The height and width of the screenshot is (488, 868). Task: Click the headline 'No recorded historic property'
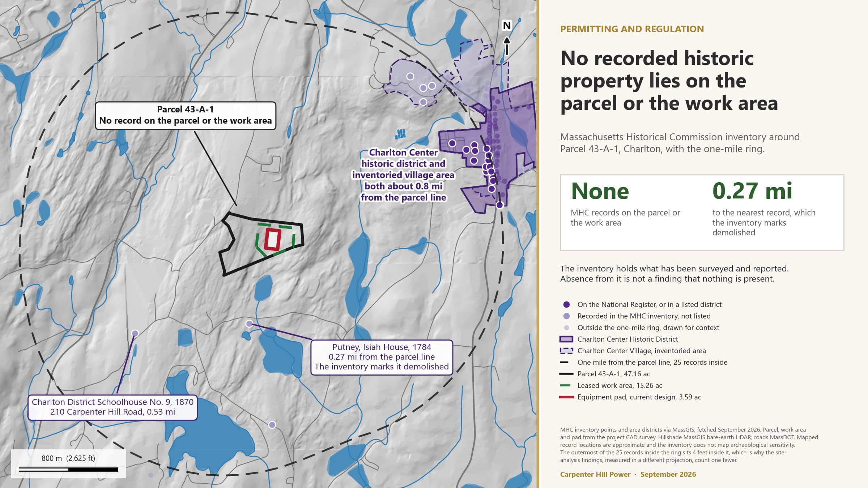pyautogui.click(x=669, y=81)
